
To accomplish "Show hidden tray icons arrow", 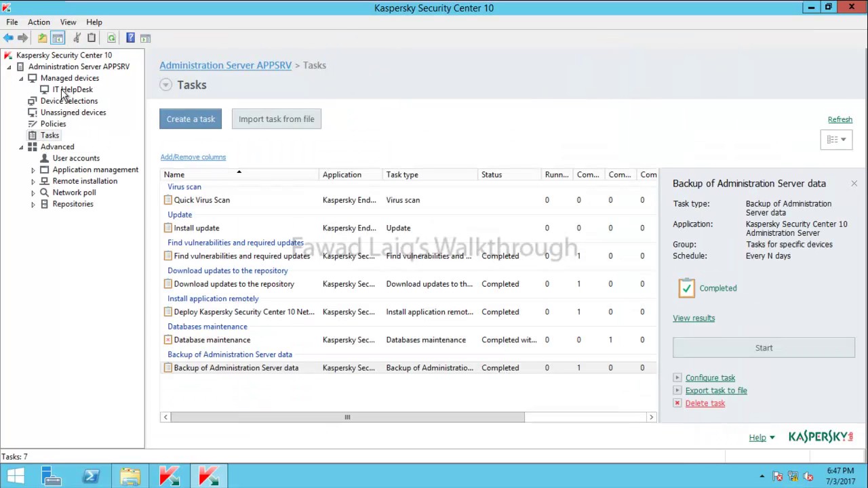I will pos(762,476).
